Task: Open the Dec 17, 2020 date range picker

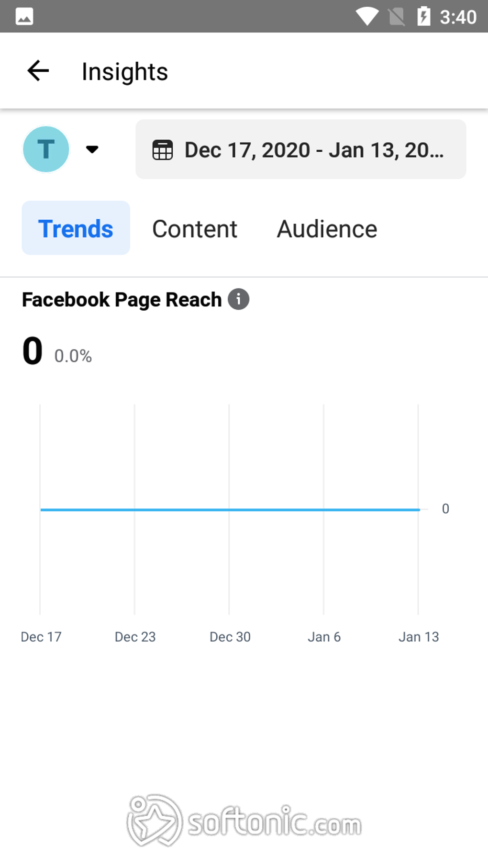Action: click(300, 149)
